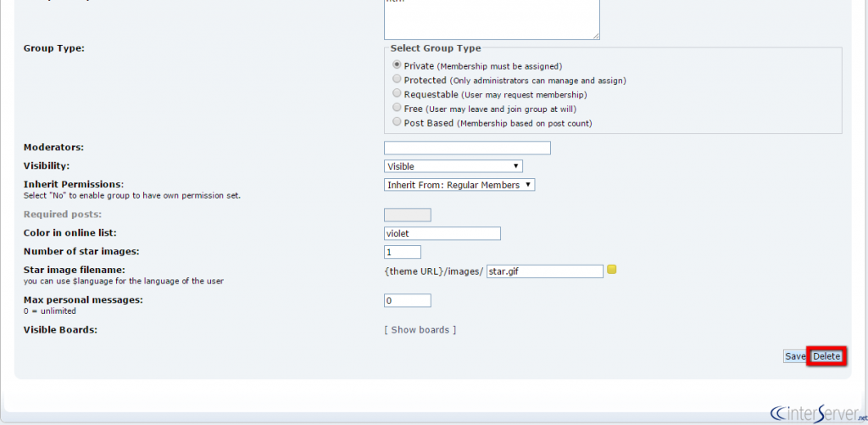Select Requestable group type

pyautogui.click(x=397, y=93)
